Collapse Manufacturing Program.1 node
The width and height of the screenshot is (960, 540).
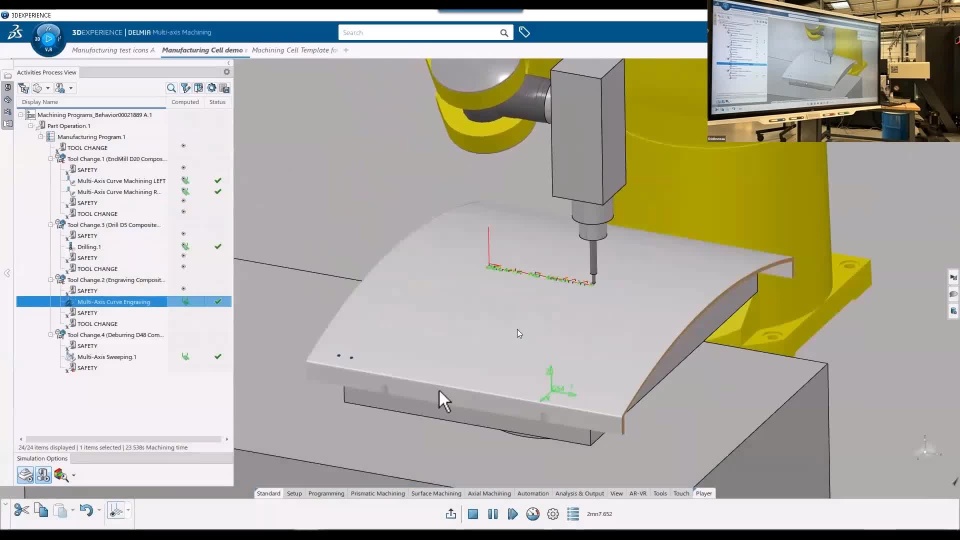click(x=40, y=137)
